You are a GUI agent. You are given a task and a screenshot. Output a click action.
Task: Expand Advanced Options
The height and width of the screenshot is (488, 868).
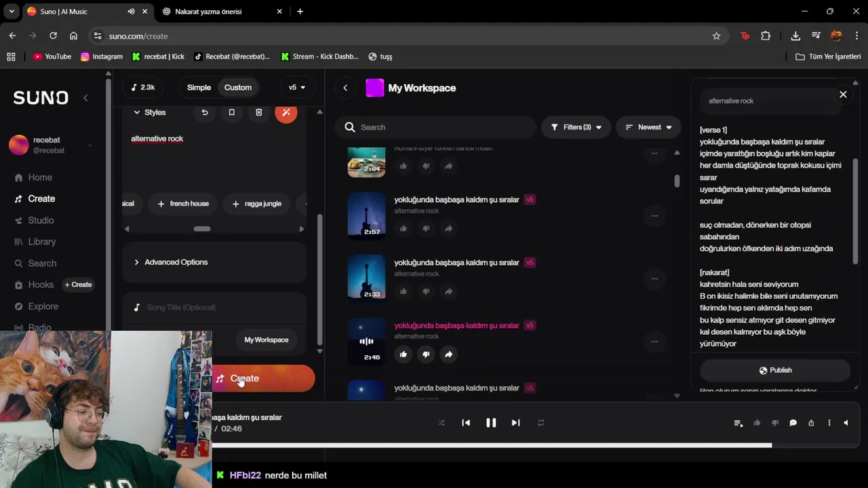pyautogui.click(x=214, y=262)
